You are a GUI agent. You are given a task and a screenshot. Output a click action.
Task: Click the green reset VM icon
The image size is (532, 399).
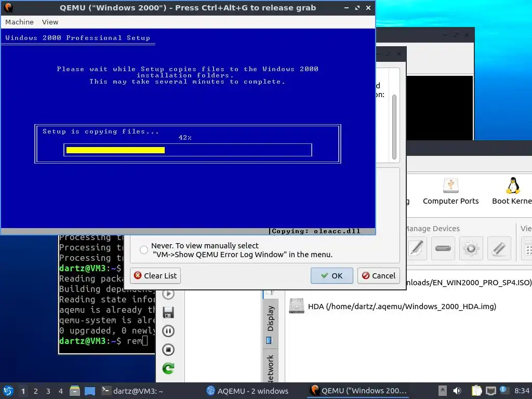168,368
